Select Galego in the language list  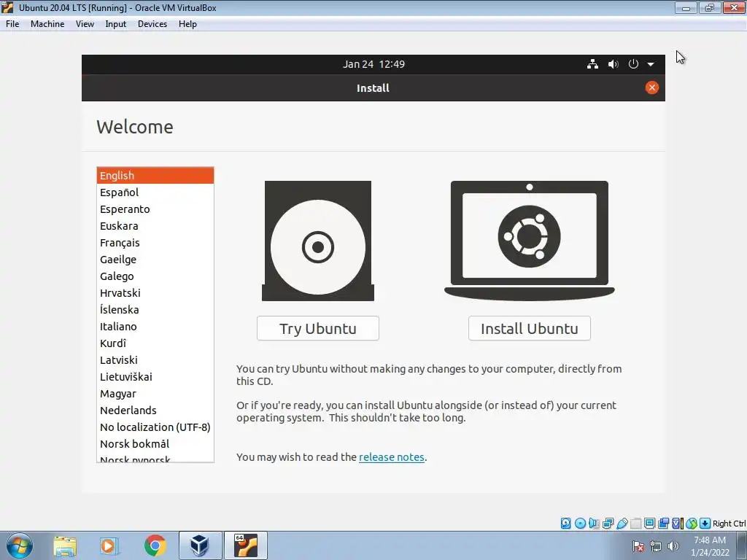click(155, 276)
